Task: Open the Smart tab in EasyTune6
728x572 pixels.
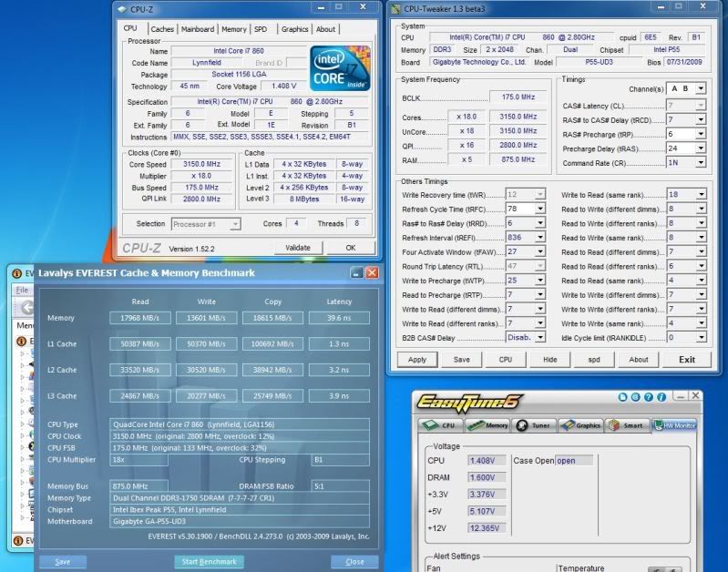Action: (x=627, y=425)
